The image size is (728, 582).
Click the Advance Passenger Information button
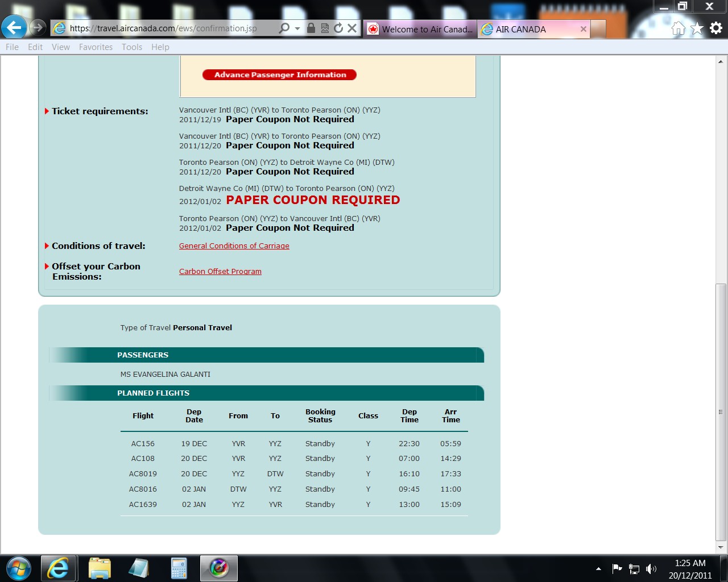[280, 74]
